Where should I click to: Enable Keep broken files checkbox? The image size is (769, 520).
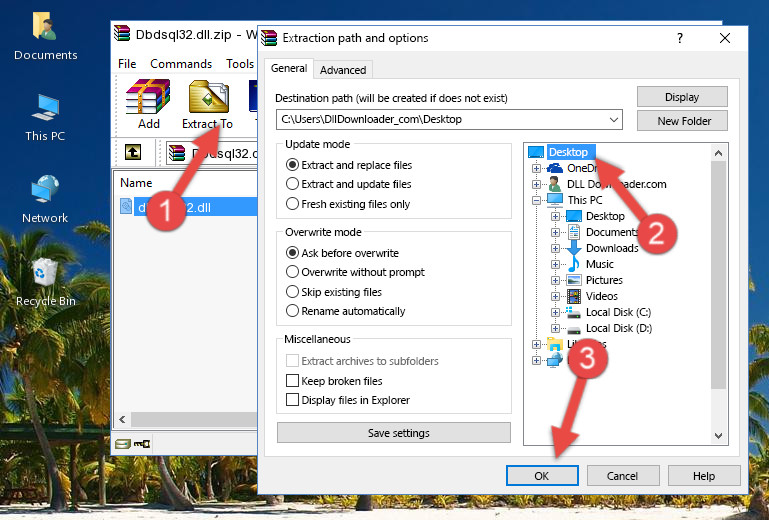292,381
